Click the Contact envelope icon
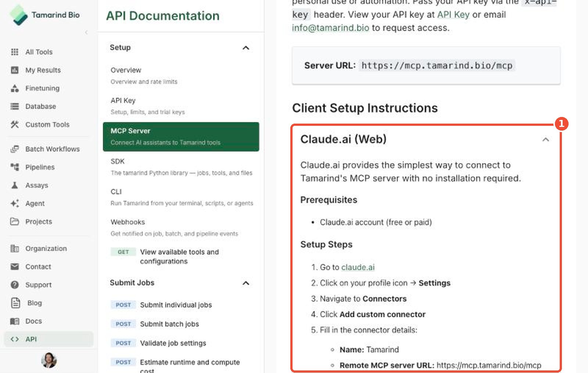588x373 pixels. (15, 267)
